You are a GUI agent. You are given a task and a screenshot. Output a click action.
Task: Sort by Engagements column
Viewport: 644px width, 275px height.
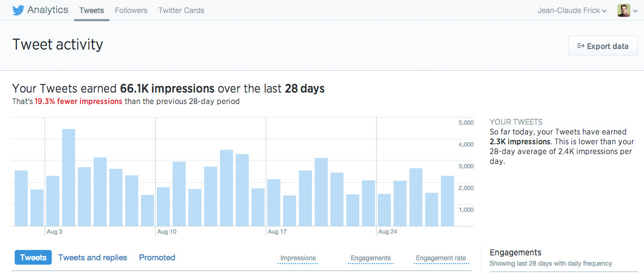pos(371,258)
